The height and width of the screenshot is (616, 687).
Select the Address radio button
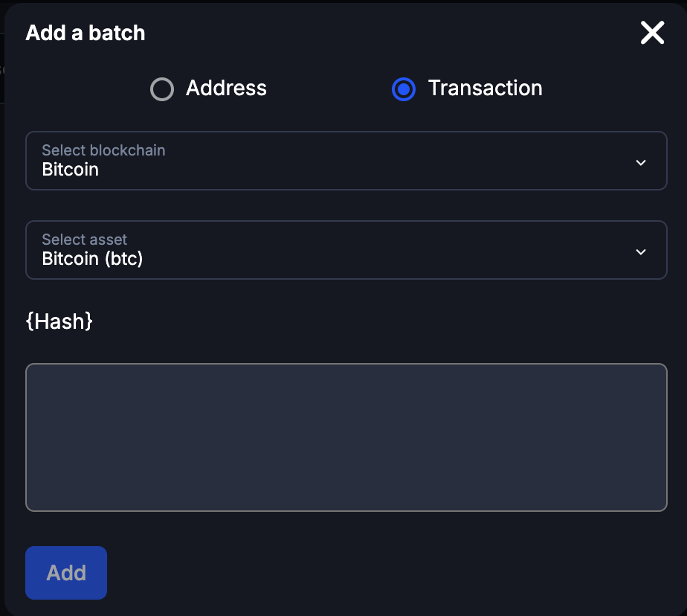tap(162, 89)
